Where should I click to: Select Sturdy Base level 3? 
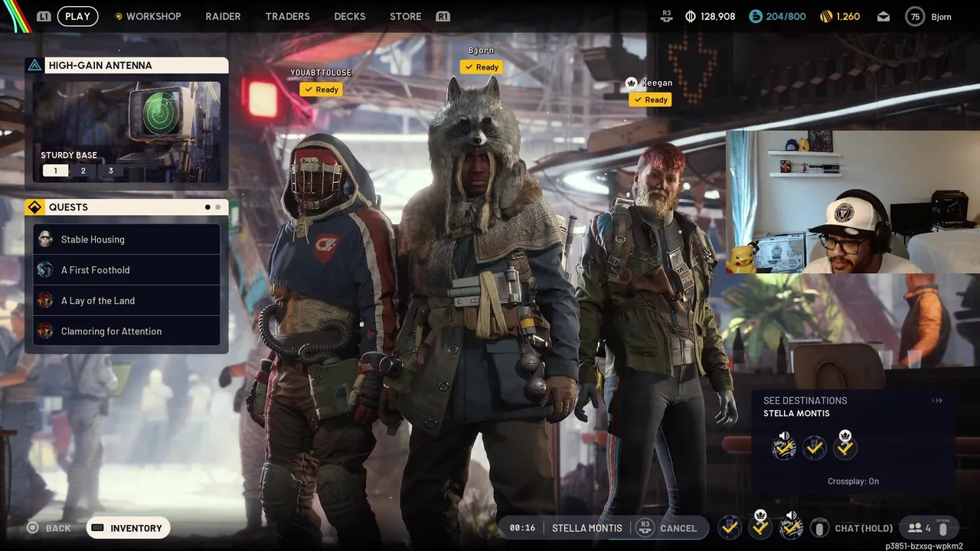coord(110,171)
